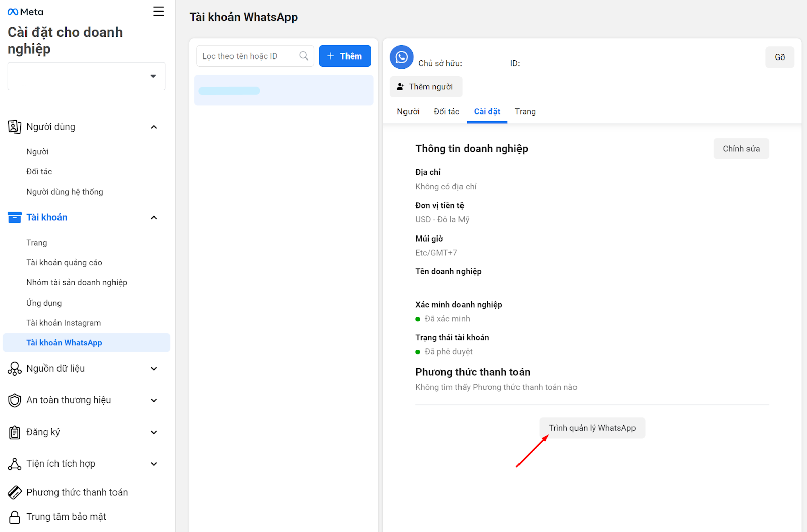The image size is (807, 532).
Task: Click the Chủ sở hữu label
Action: pyautogui.click(x=440, y=63)
